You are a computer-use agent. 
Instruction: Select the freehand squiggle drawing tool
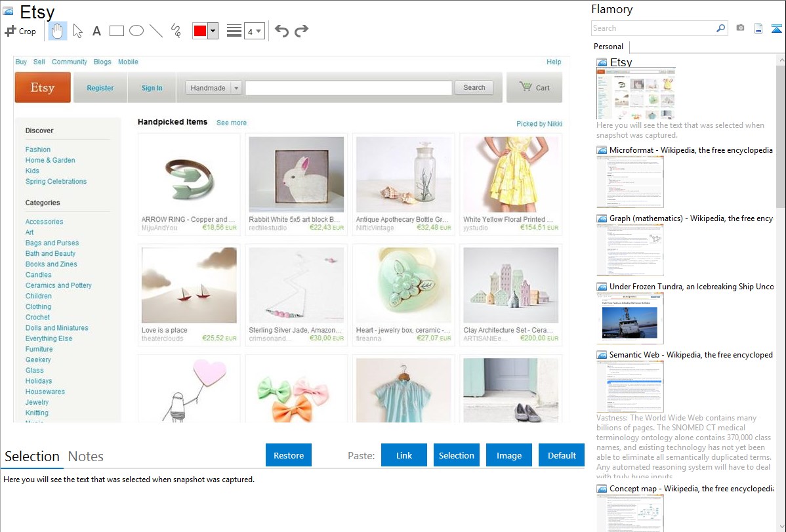tap(176, 31)
